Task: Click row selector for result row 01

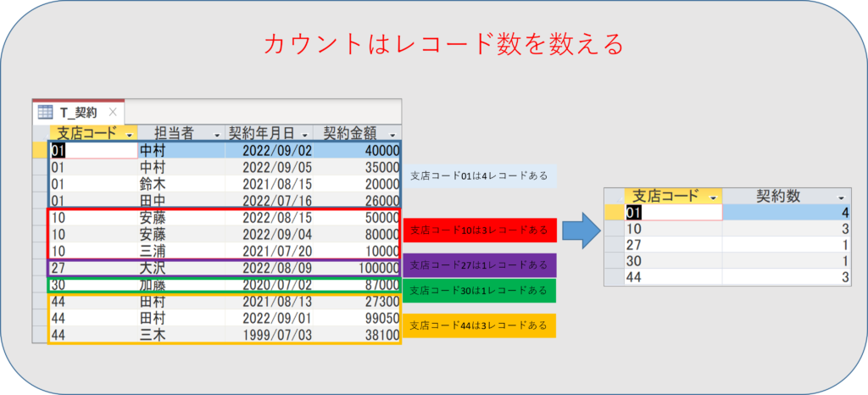Action: pos(615,212)
